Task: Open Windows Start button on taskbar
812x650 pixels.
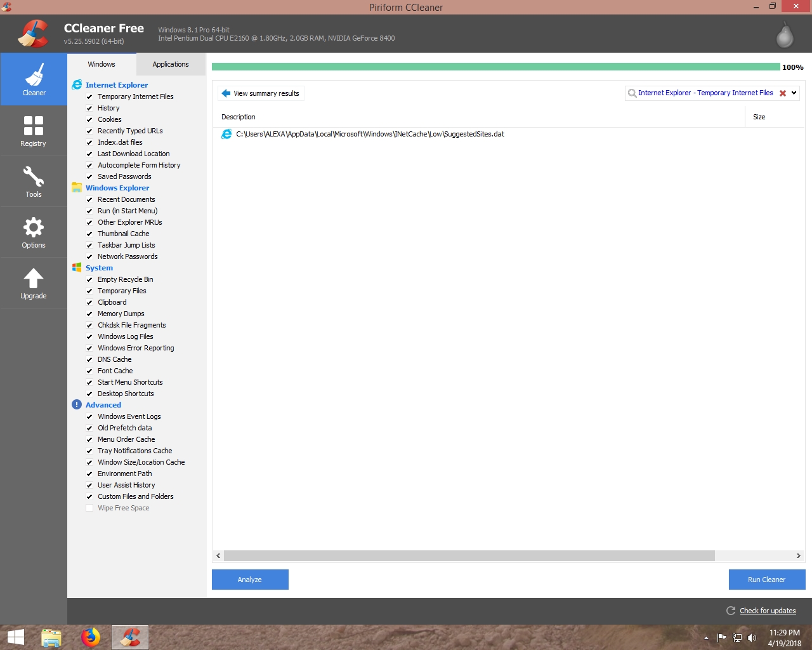Action: point(15,637)
